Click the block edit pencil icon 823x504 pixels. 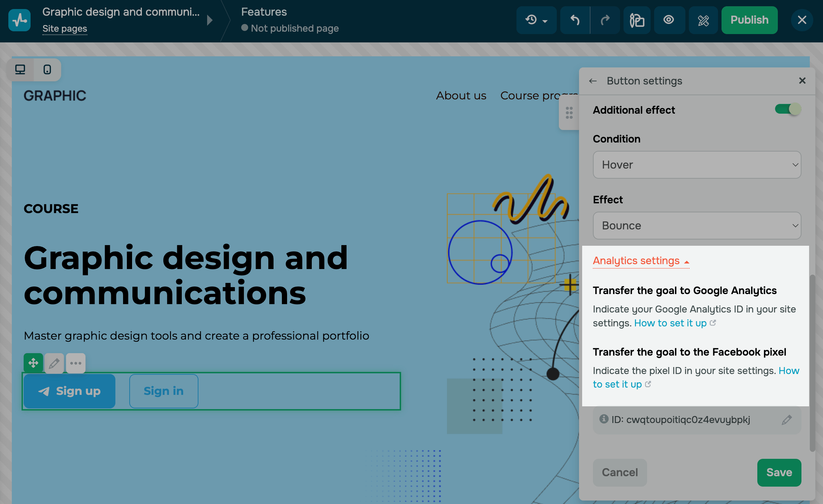tap(54, 363)
